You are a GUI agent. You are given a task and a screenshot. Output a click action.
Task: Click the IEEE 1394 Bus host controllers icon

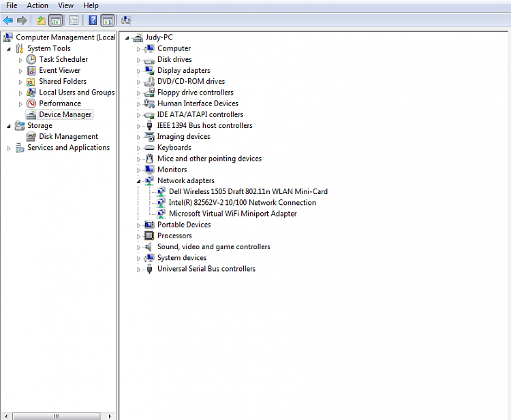150,125
